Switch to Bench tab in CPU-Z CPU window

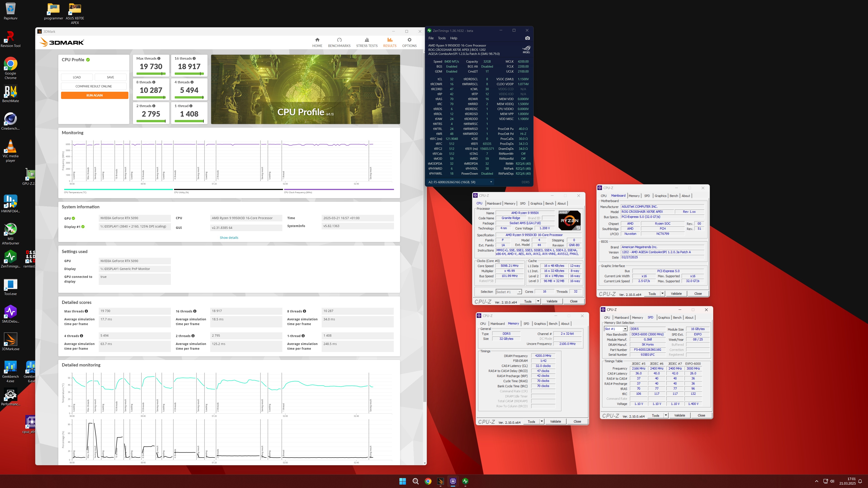tap(550, 203)
